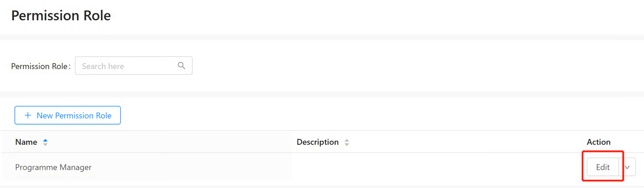Click the 'Edit' label text in Action column

click(x=602, y=167)
